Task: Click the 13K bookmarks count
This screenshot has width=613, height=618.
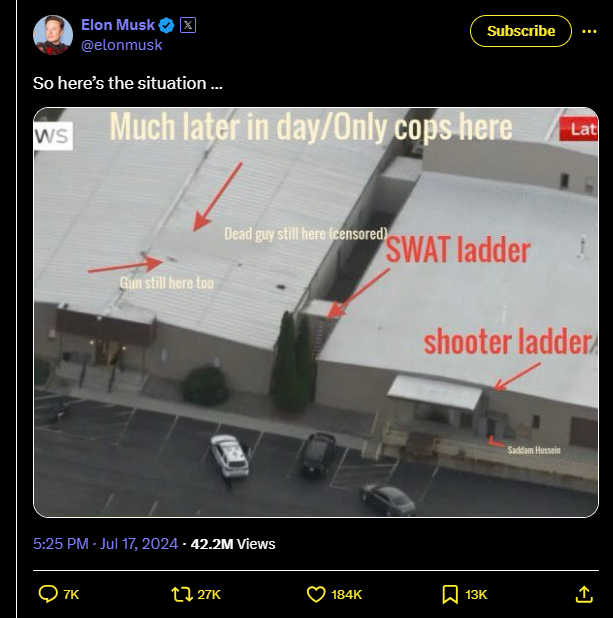Action: click(x=476, y=594)
